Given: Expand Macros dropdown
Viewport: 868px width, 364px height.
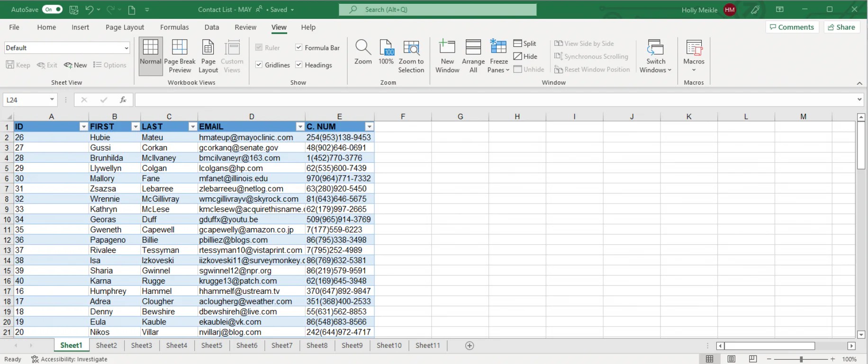Looking at the screenshot, I should pyautogui.click(x=694, y=70).
